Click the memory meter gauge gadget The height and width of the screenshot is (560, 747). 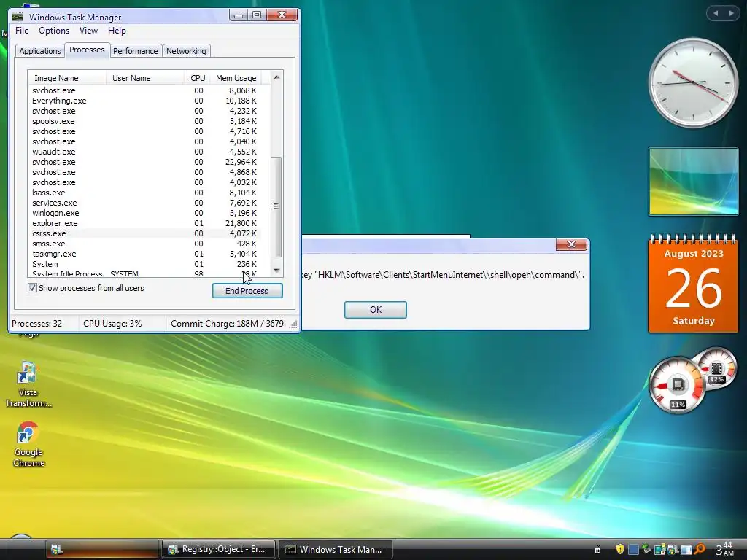[x=718, y=367]
